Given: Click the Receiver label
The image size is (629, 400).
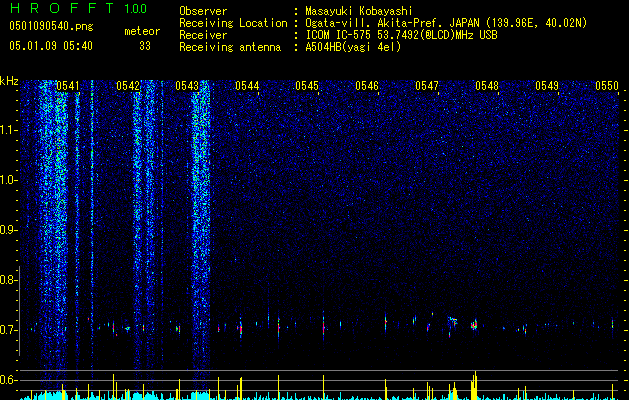Looking at the screenshot, I should click(203, 35).
